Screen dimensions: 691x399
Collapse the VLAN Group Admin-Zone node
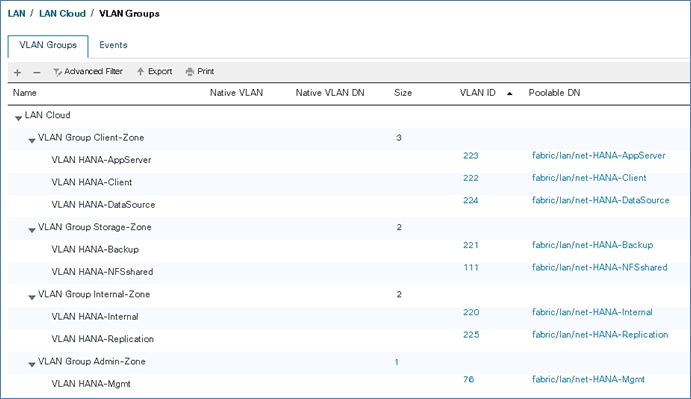(32, 364)
